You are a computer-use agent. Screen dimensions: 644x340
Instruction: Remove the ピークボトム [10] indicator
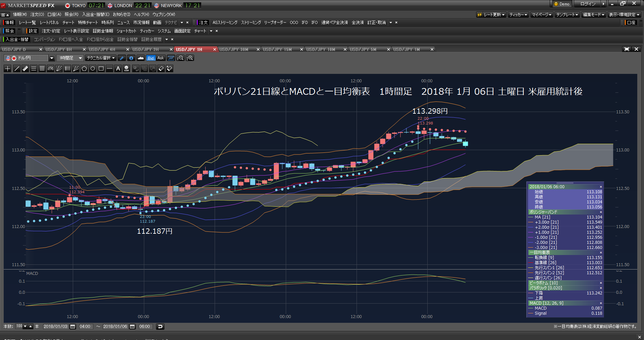(x=601, y=283)
